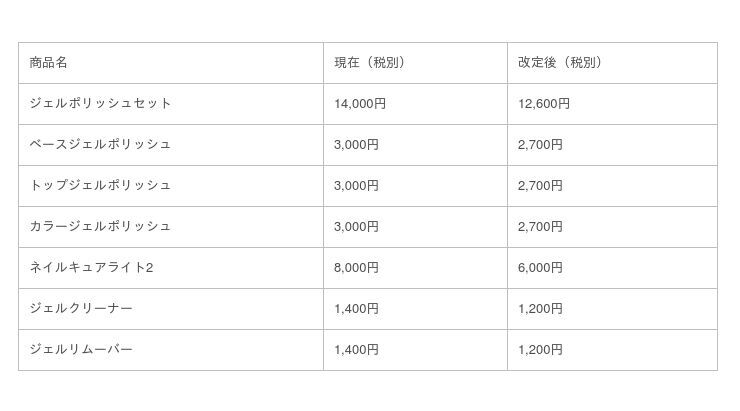
Task: Select the トップジェルポリッシュ product name cell
Action: coord(101,186)
